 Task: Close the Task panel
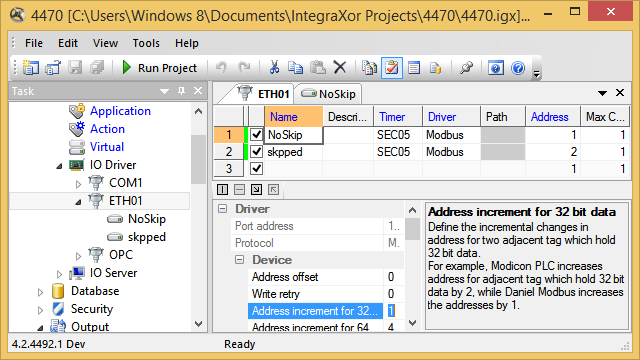198,91
